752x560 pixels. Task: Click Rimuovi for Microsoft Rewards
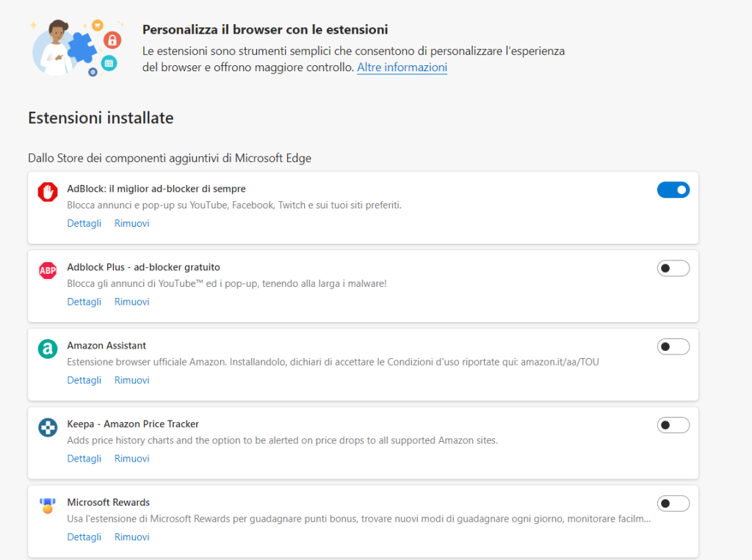pyautogui.click(x=132, y=537)
